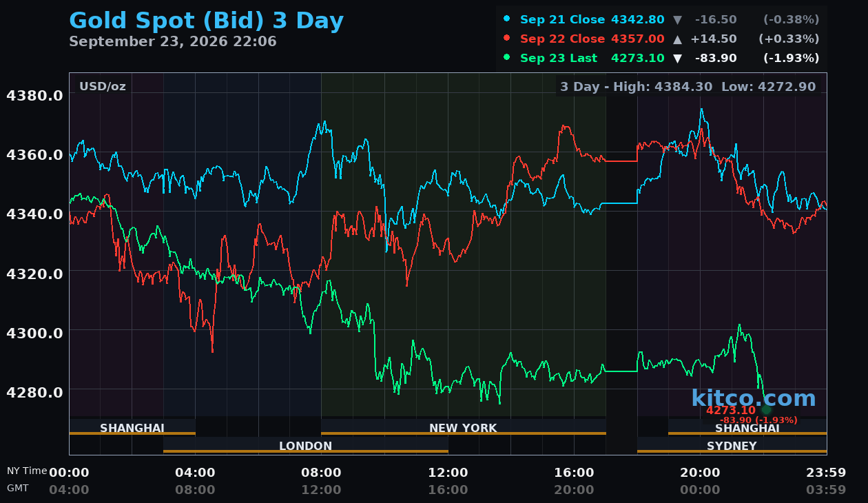Click the 12:00 NY time tick
The image size is (868, 503).
[448, 473]
